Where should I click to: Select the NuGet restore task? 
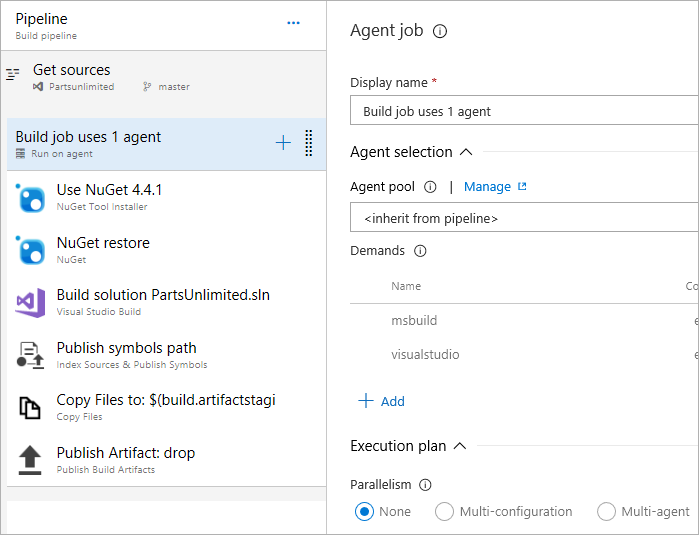pos(103,249)
